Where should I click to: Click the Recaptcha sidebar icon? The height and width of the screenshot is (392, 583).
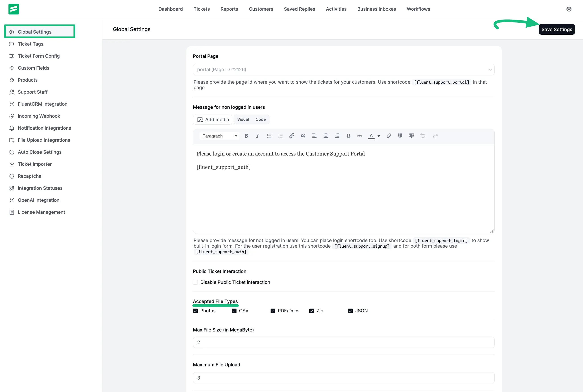click(12, 176)
